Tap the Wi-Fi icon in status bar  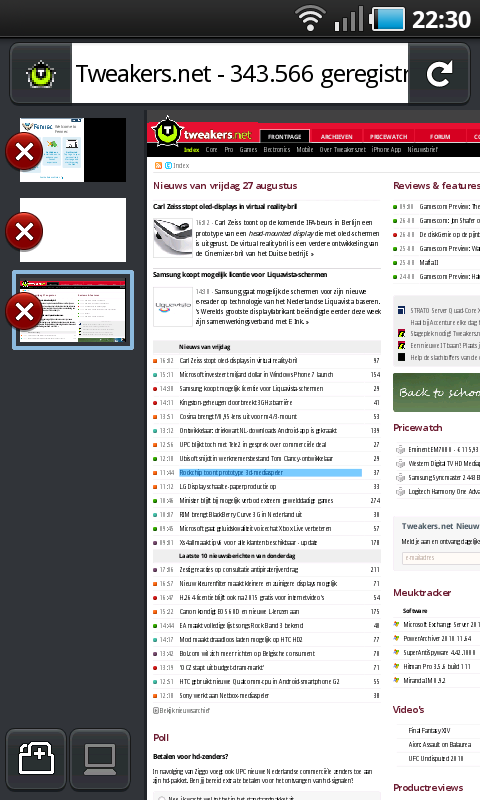click(x=311, y=19)
